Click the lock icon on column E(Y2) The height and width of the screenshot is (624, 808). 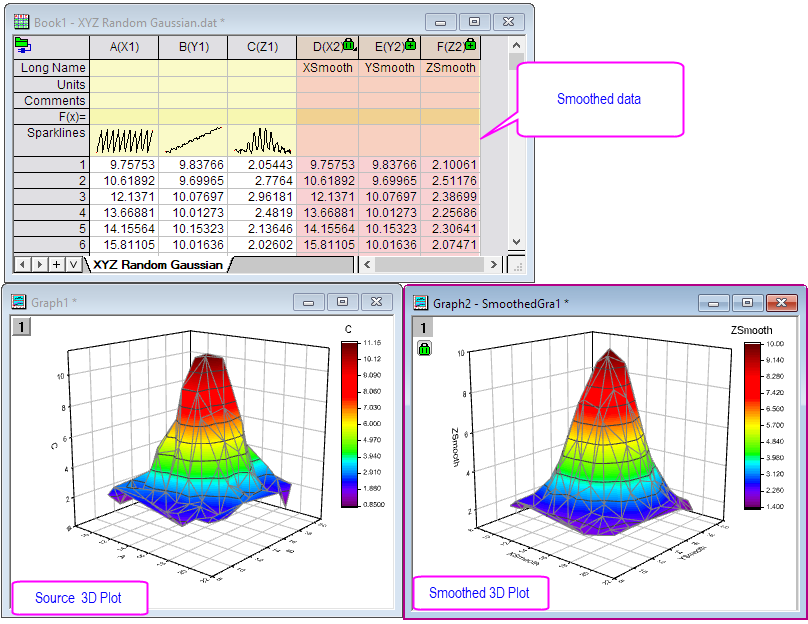coord(410,45)
